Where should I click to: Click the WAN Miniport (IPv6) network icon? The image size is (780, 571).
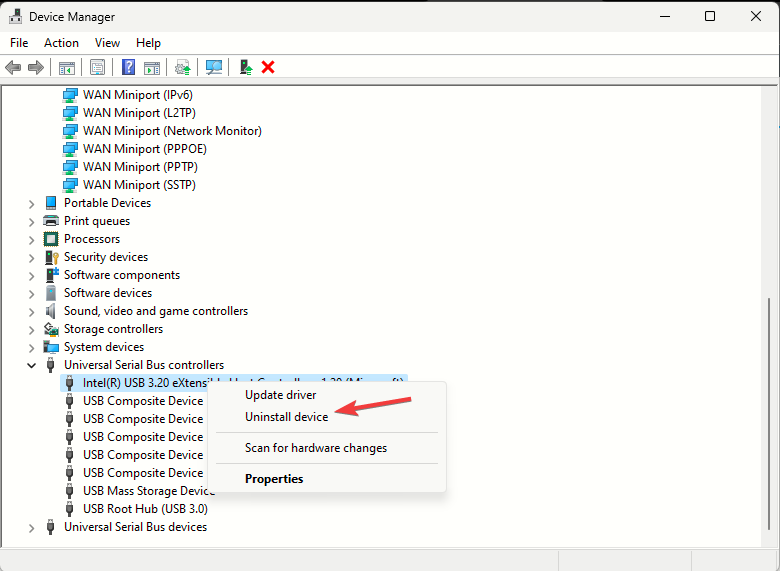tap(70, 95)
